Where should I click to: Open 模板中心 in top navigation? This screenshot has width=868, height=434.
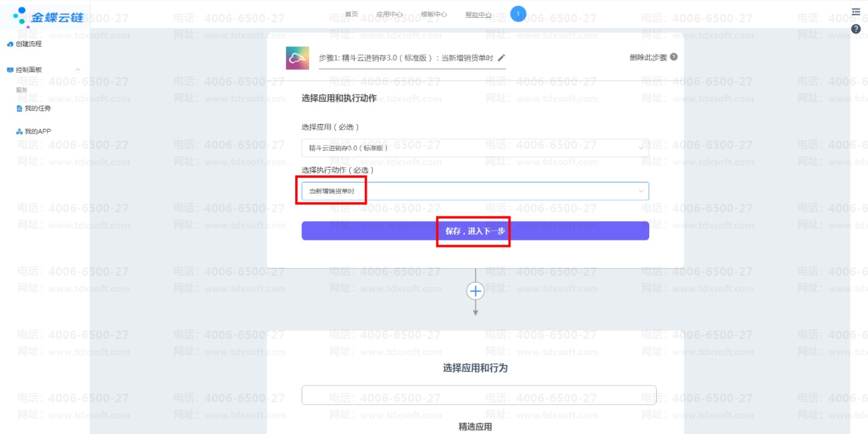tap(433, 14)
